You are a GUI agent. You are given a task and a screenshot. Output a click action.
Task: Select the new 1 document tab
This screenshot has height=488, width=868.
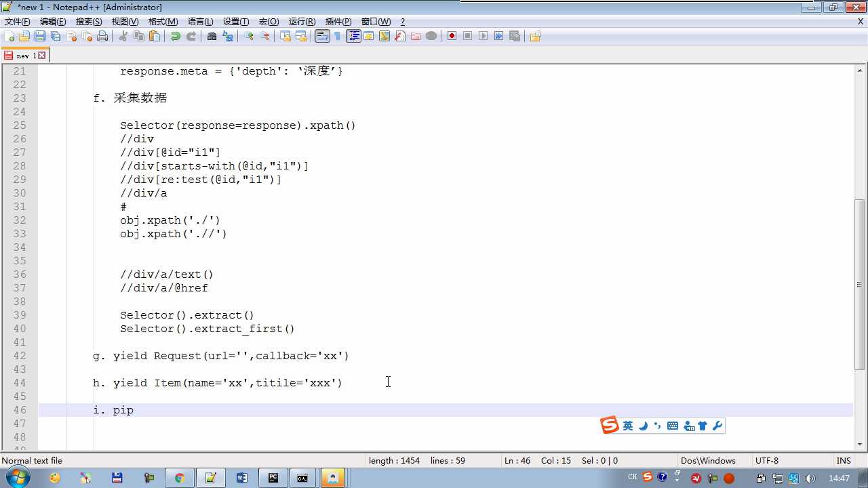25,56
